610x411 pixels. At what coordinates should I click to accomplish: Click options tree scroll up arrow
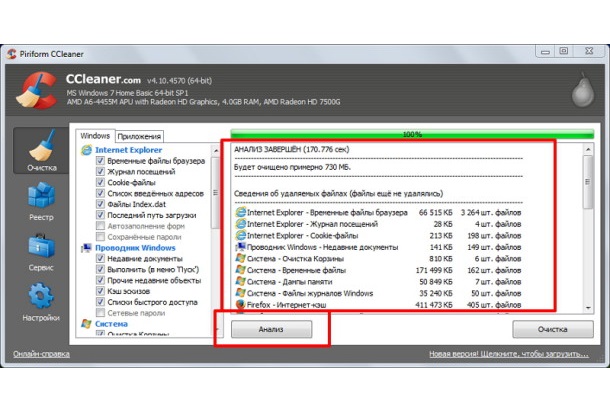(x=216, y=150)
